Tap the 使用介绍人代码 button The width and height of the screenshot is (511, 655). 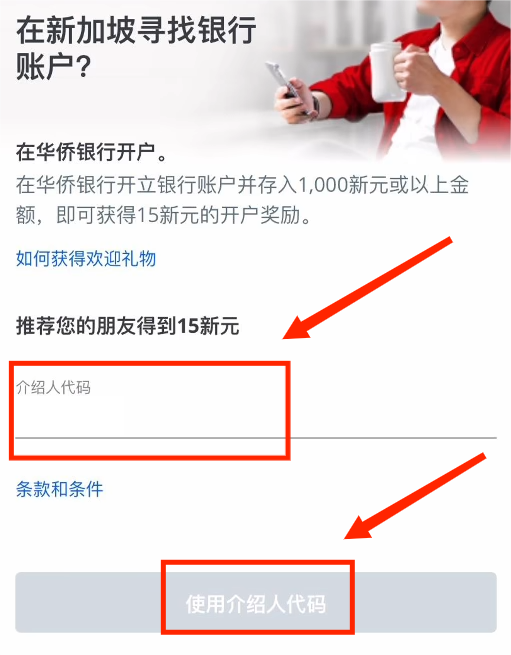(x=256, y=602)
